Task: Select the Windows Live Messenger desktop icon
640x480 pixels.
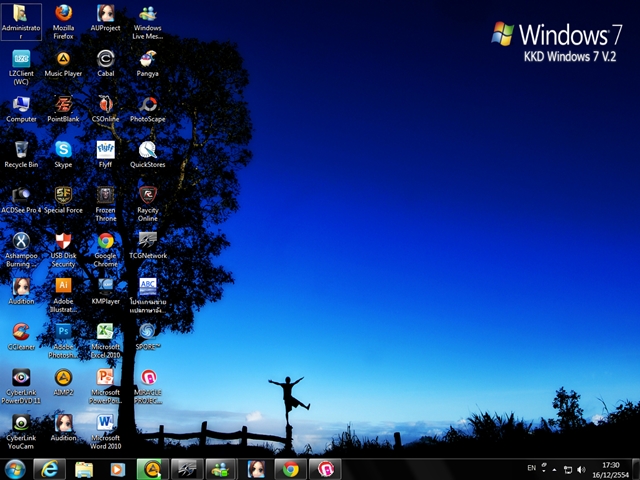Action: click(147, 22)
